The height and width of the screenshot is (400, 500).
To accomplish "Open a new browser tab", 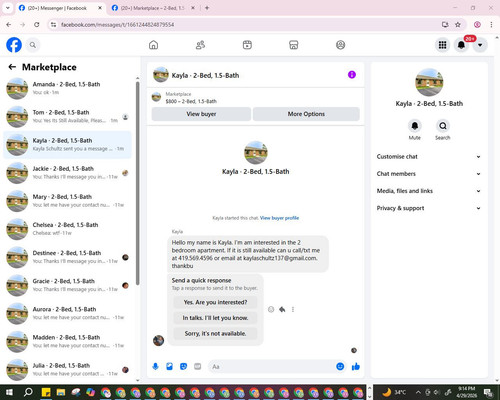I will pyautogui.click(x=207, y=8).
